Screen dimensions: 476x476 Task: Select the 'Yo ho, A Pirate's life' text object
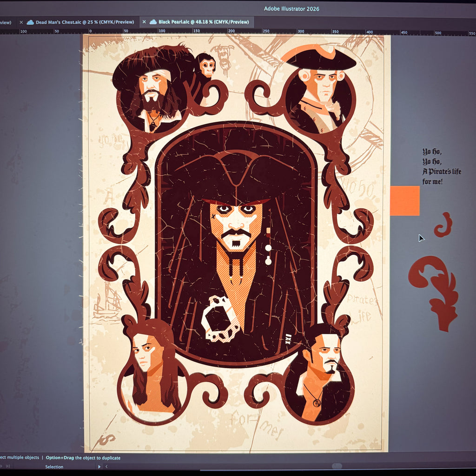pyautogui.click(x=442, y=167)
